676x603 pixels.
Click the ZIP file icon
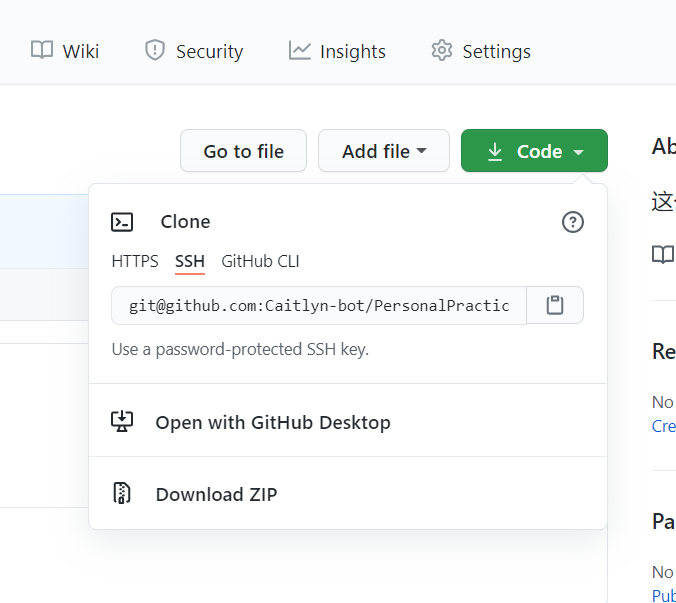click(x=122, y=493)
